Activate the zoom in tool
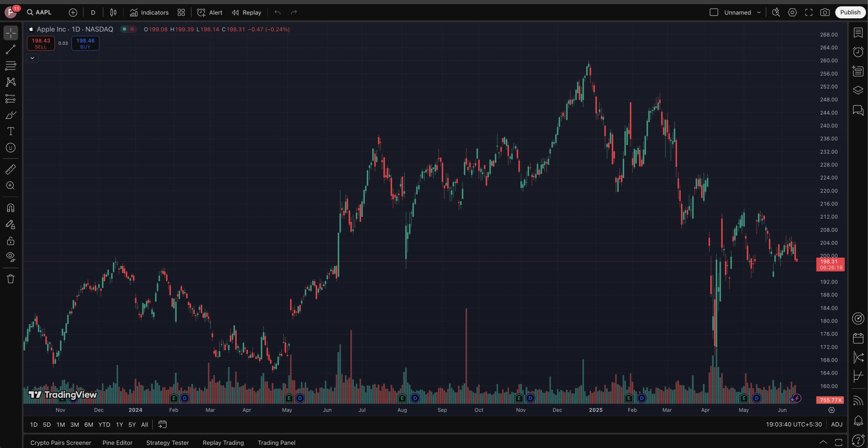This screenshot has height=448, width=868. pyautogui.click(x=11, y=186)
